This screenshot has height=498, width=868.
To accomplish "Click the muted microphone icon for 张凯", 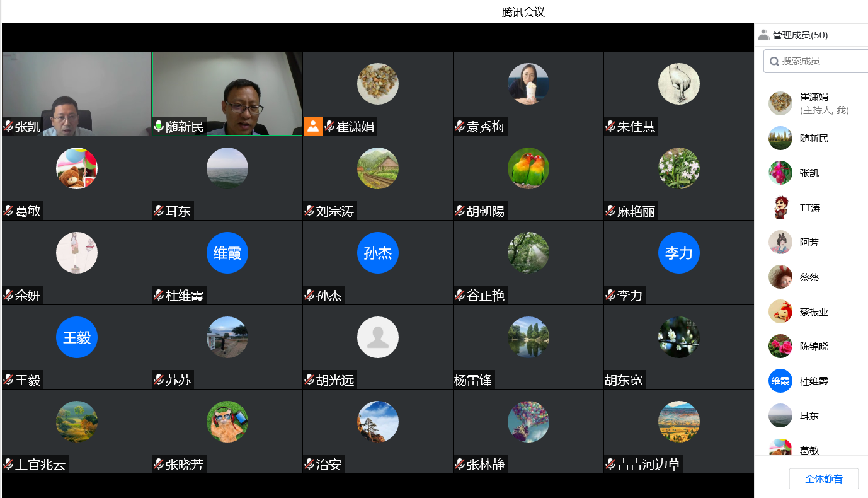I will 8,127.
